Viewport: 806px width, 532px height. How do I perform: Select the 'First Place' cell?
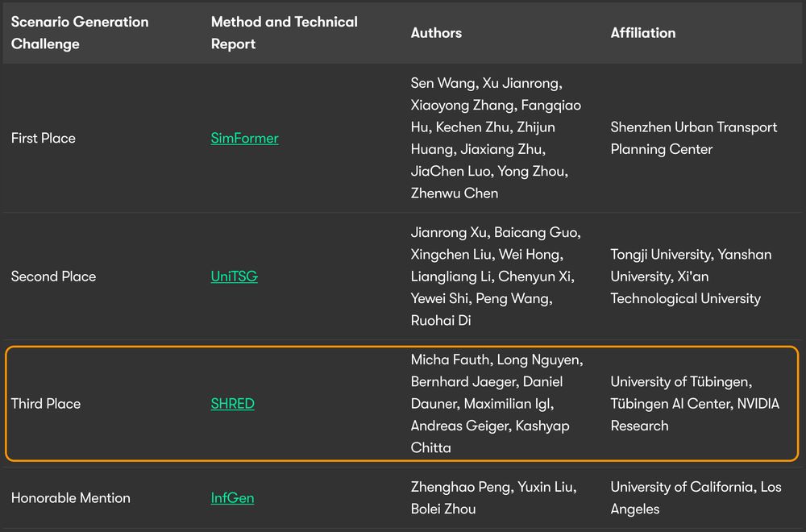(44, 139)
